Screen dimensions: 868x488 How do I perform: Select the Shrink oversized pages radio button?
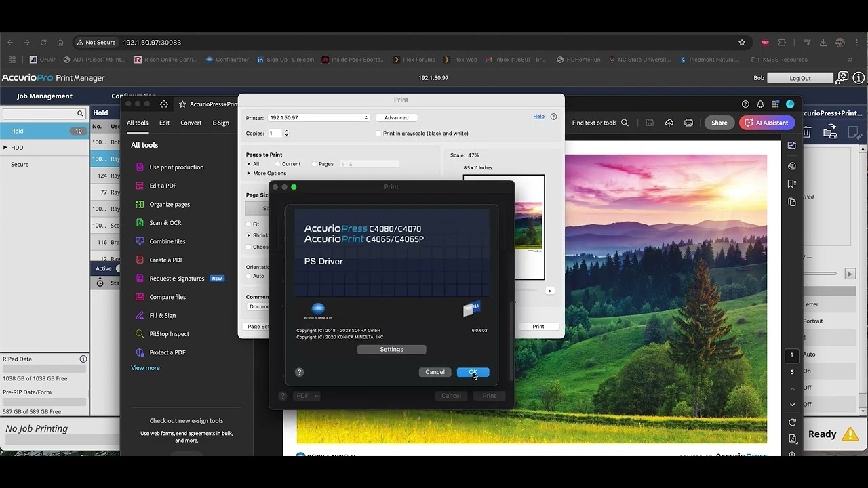(x=249, y=235)
